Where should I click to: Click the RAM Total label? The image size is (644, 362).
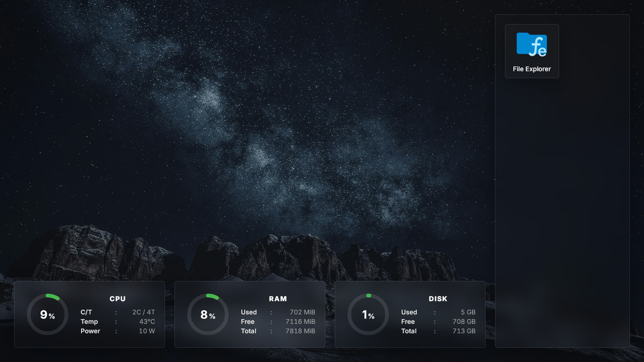click(x=249, y=331)
